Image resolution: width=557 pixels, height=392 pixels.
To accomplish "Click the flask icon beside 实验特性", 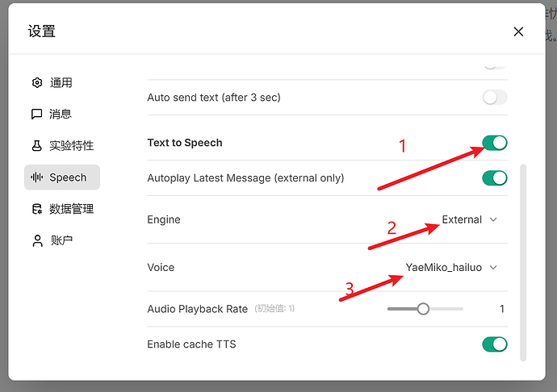I will (x=37, y=145).
